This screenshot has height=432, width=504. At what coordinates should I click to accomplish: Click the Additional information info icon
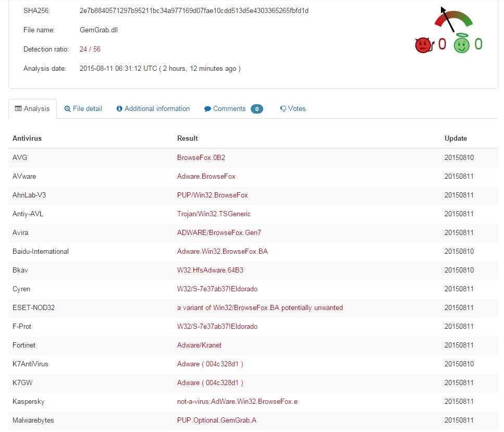[119, 108]
